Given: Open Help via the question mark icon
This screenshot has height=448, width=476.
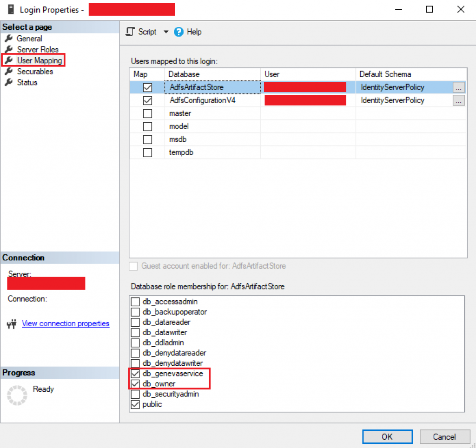Looking at the screenshot, I should [178, 32].
